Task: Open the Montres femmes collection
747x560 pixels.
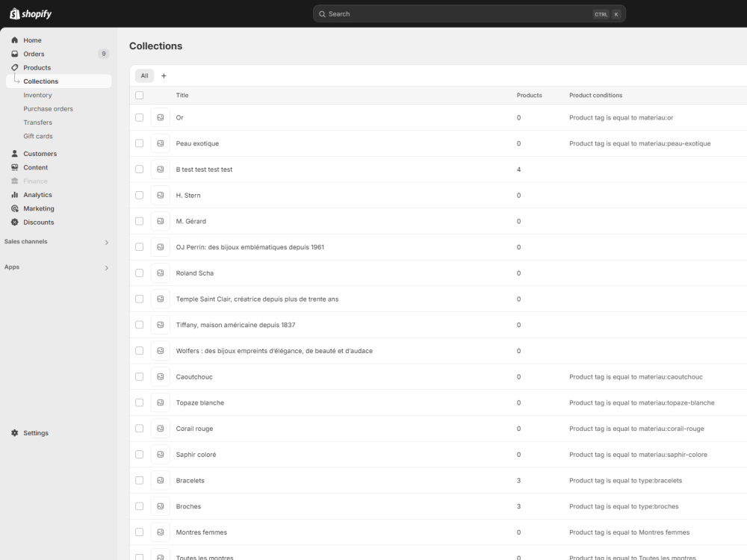Action: coord(202,532)
